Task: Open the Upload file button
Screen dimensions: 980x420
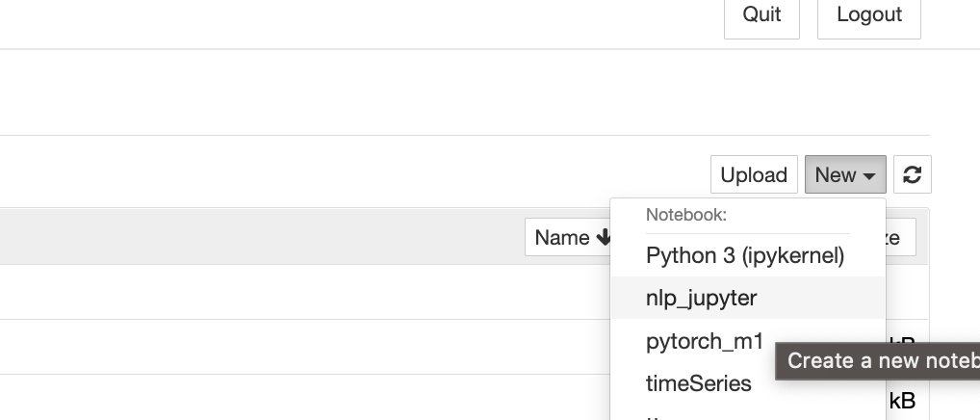Action: tap(754, 174)
